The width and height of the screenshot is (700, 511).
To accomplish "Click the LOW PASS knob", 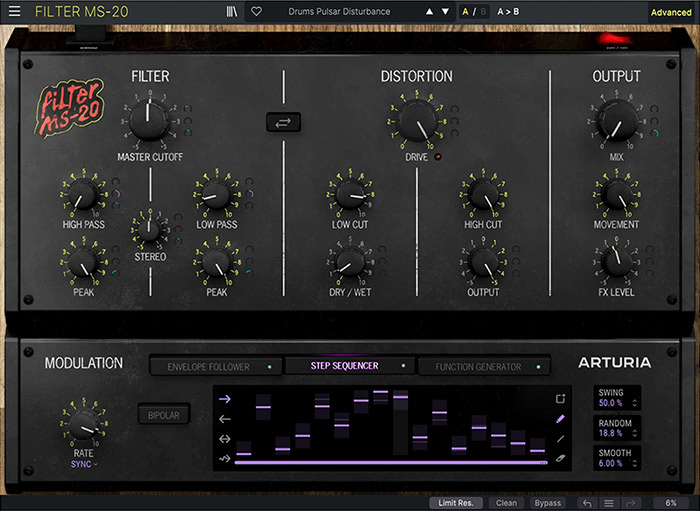I will 217,195.
